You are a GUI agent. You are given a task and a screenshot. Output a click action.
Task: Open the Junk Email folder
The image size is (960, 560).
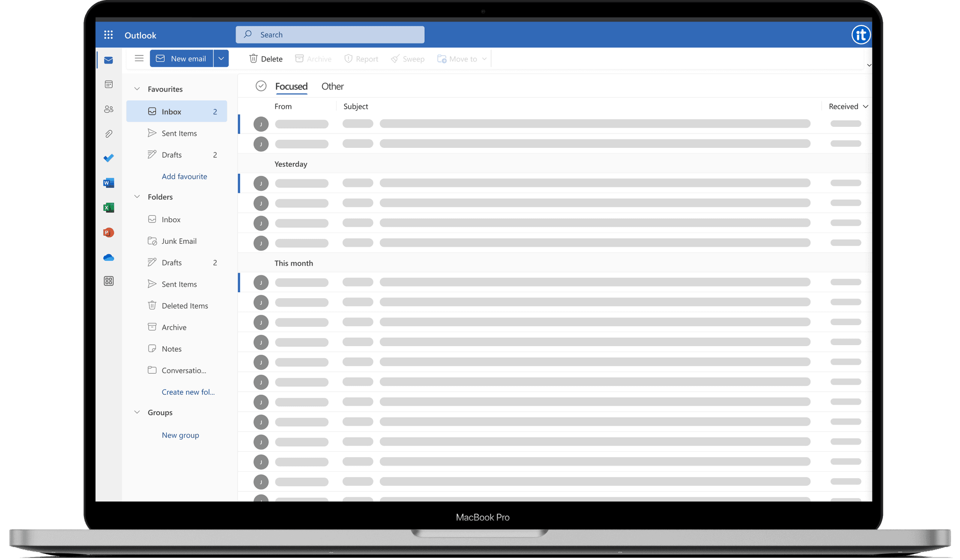[x=176, y=241]
